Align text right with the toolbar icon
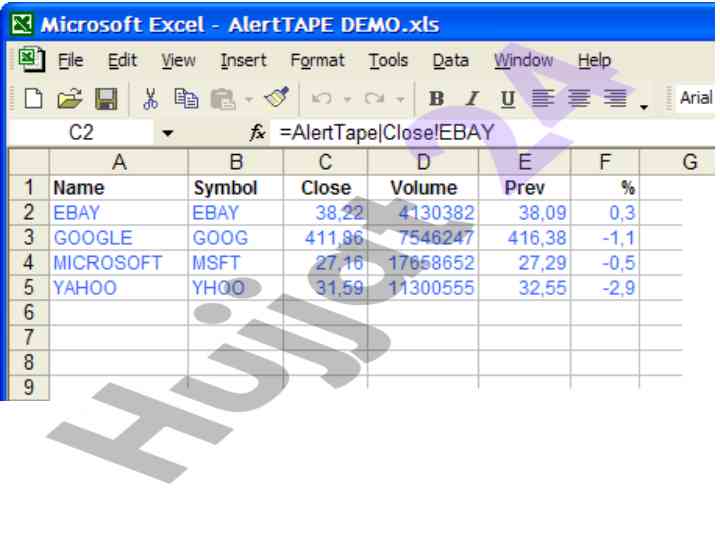This screenshot has width=720, height=540. [x=615, y=98]
